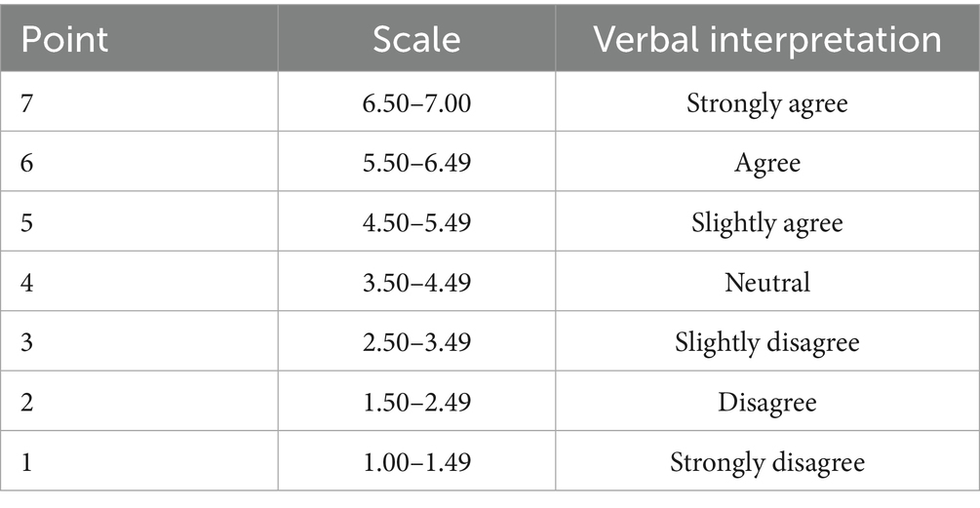Select the cell with point value 2

pyautogui.click(x=27, y=402)
